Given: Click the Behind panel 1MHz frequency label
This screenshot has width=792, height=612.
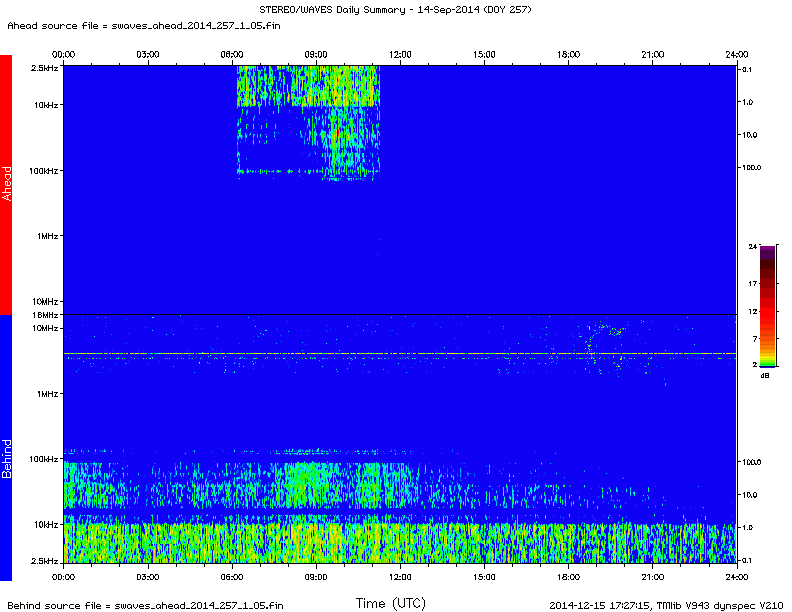Looking at the screenshot, I should click(47, 394).
